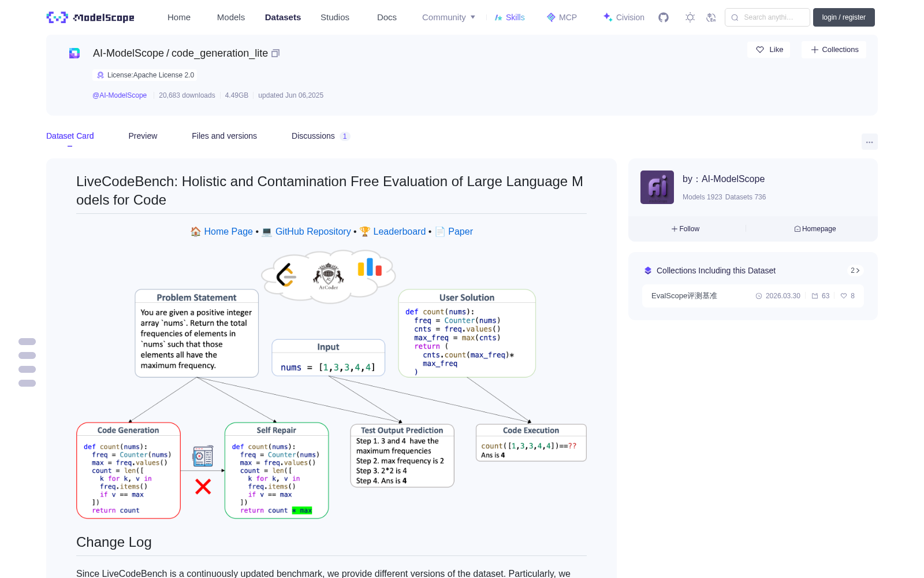Open the Skills link

pos(510,17)
